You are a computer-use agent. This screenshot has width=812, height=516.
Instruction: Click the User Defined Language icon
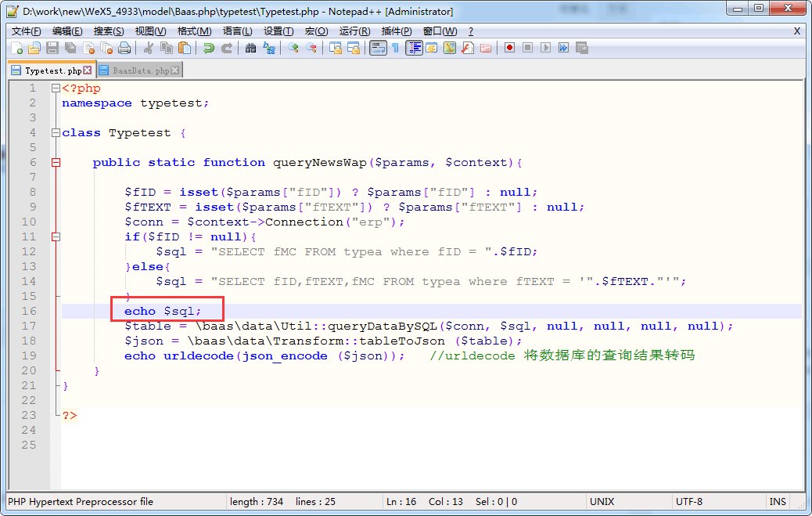point(431,49)
